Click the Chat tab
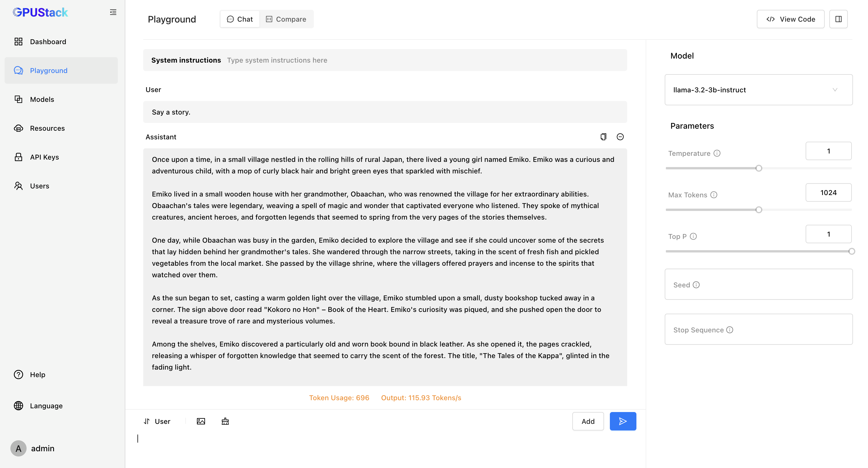The image size is (868, 468). [240, 19]
